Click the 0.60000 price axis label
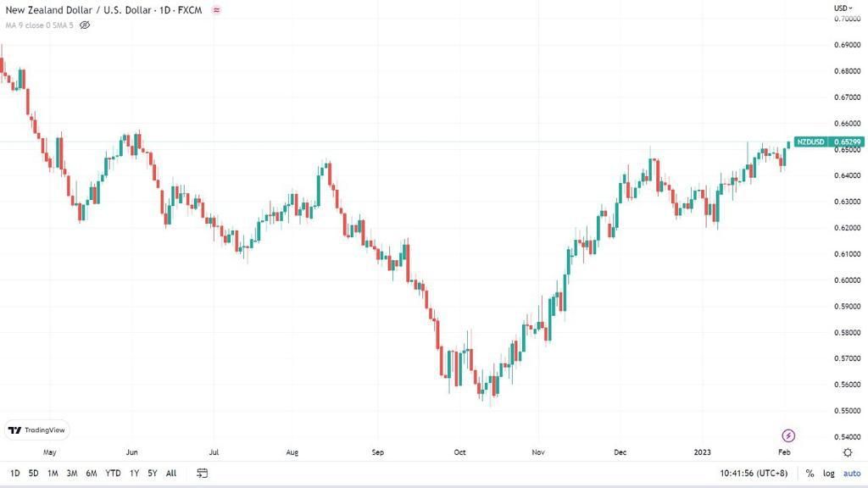The width and height of the screenshot is (868, 488). point(848,280)
